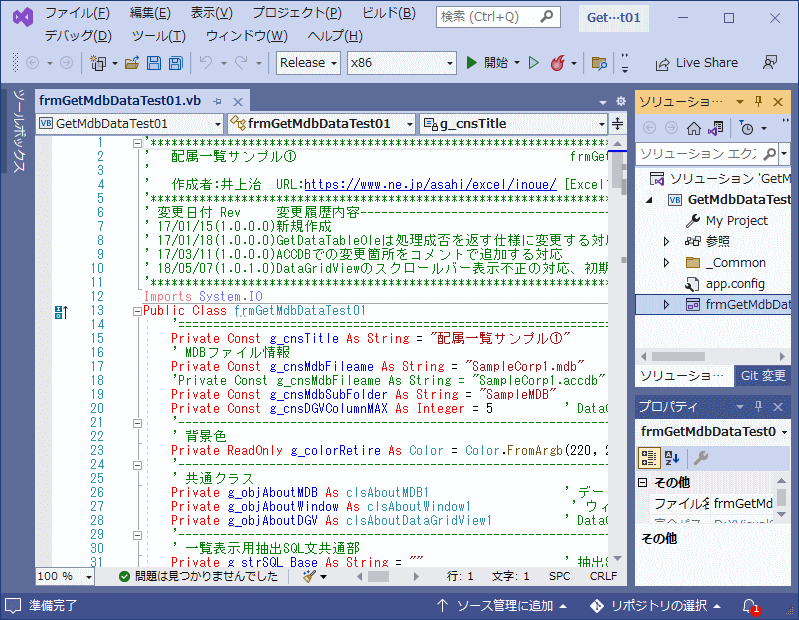Click the Hot Reload flame icon
799x620 pixels.
pyautogui.click(x=557, y=63)
